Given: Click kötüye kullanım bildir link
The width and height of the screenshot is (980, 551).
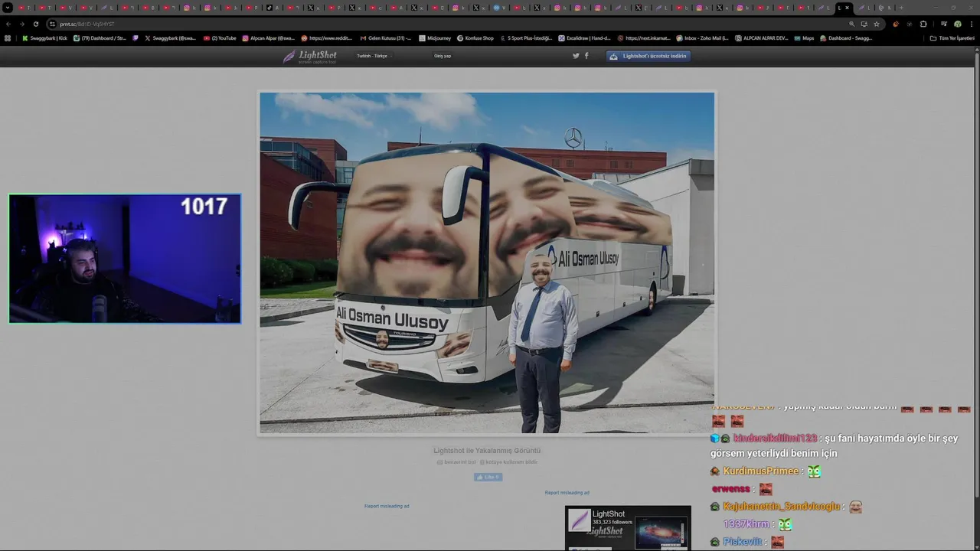Looking at the screenshot, I should coord(508,461).
